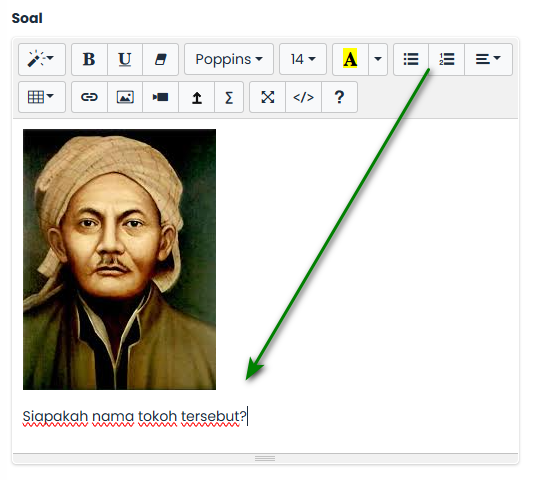Open the font size 14 dropdown
534x480 pixels.
[x=303, y=59]
